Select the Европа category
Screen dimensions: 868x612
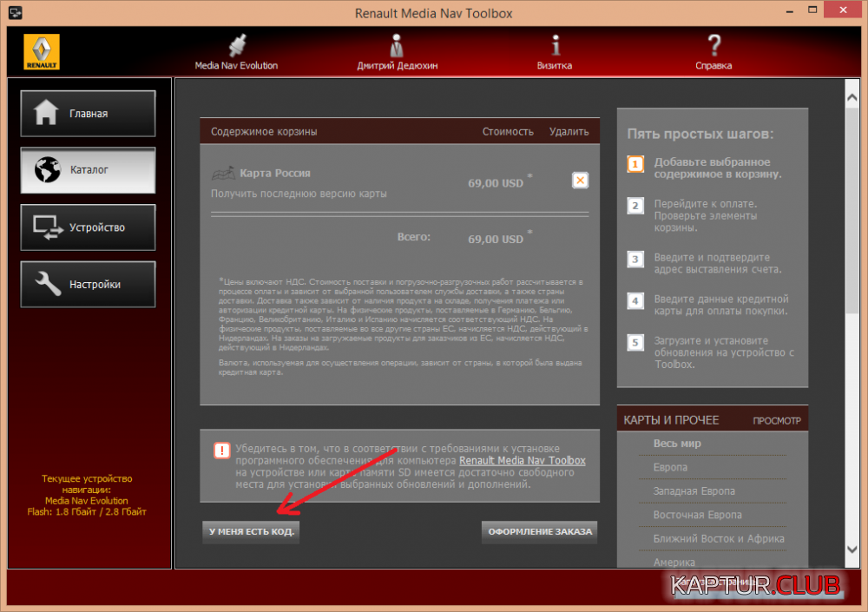(670, 467)
